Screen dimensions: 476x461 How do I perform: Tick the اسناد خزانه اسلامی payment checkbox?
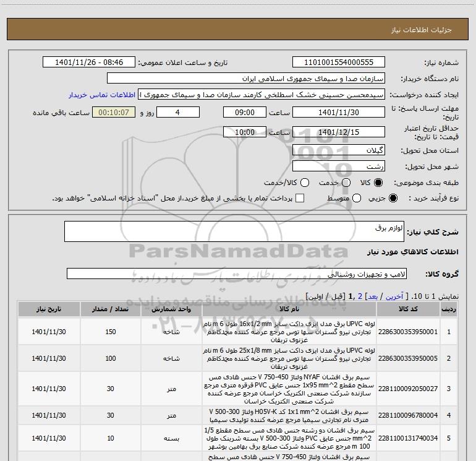pyautogui.click(x=300, y=198)
